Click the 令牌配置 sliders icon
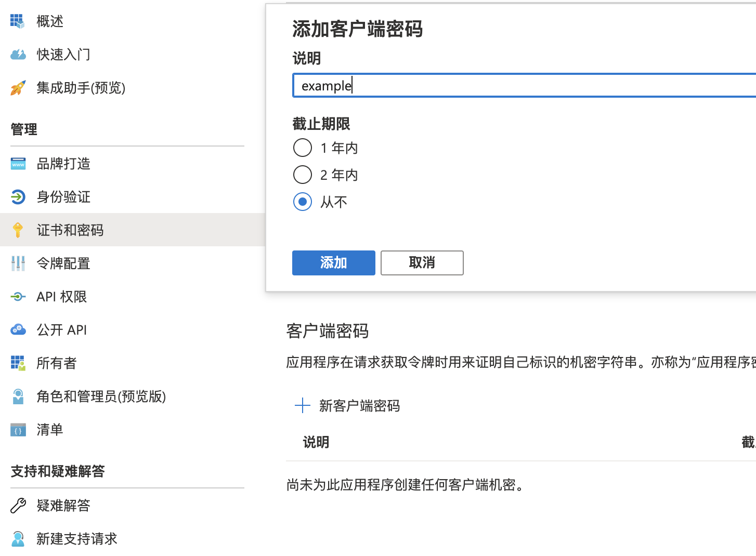 point(18,263)
